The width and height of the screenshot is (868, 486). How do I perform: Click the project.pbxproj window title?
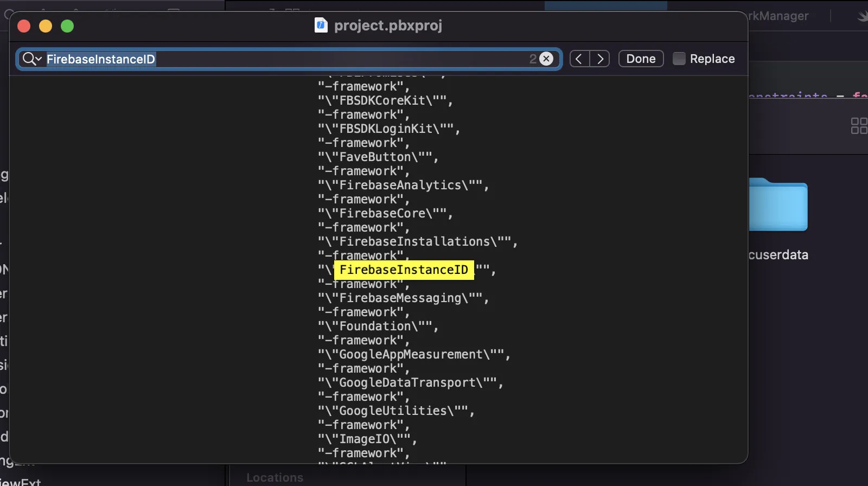click(388, 25)
